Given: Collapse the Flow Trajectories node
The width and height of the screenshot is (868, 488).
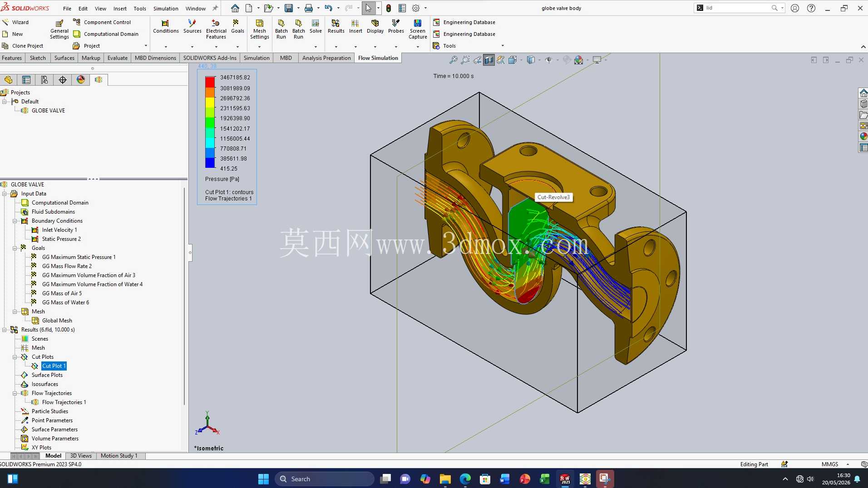Looking at the screenshot, I should pyautogui.click(x=15, y=393).
